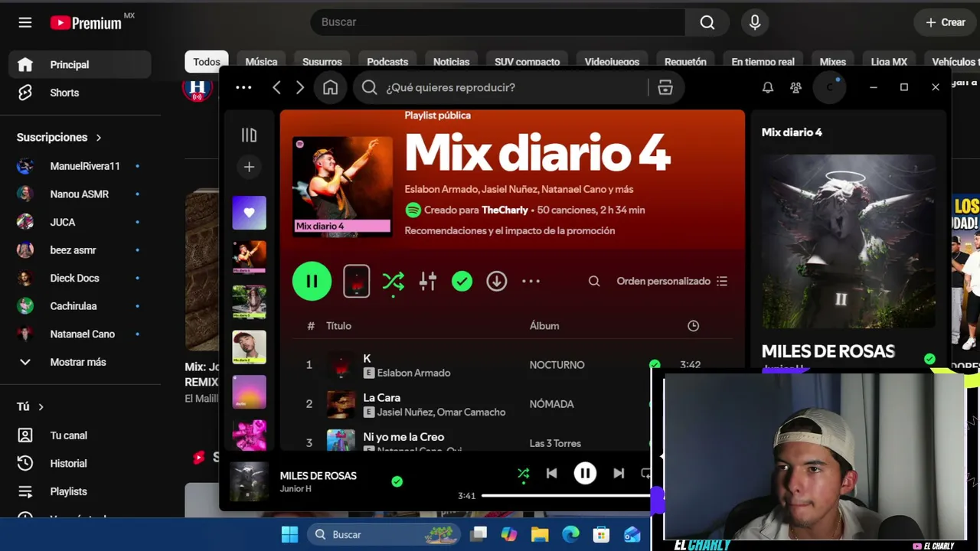Pause the playlist with the large green button
This screenshot has height=551, width=980.
(312, 281)
